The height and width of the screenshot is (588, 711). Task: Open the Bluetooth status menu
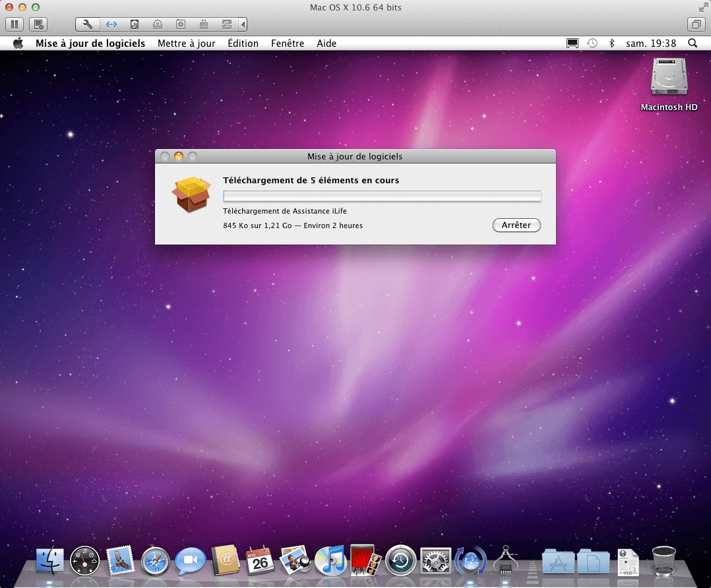click(611, 44)
